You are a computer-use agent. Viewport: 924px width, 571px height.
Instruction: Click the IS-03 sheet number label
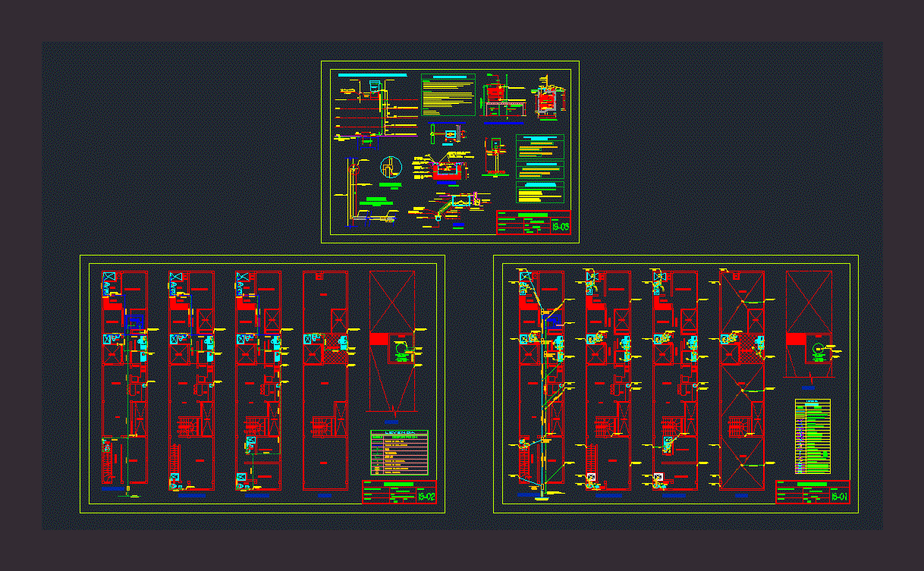pyautogui.click(x=560, y=227)
